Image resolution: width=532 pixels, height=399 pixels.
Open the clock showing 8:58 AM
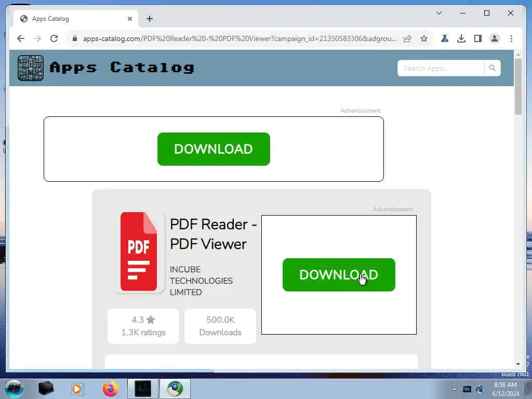click(506, 389)
